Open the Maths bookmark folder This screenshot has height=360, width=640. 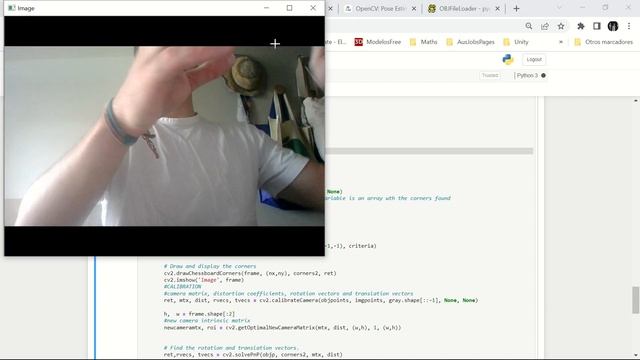tap(423, 42)
